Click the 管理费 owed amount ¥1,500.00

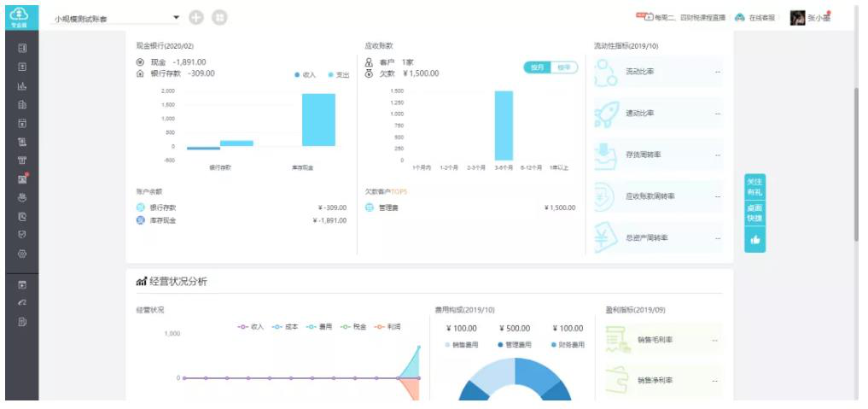click(560, 208)
